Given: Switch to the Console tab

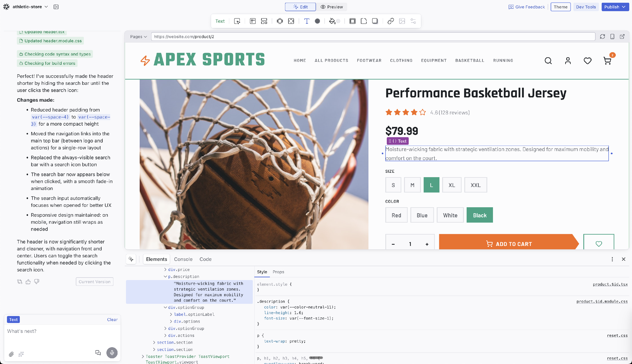Looking at the screenshot, I should point(183,259).
